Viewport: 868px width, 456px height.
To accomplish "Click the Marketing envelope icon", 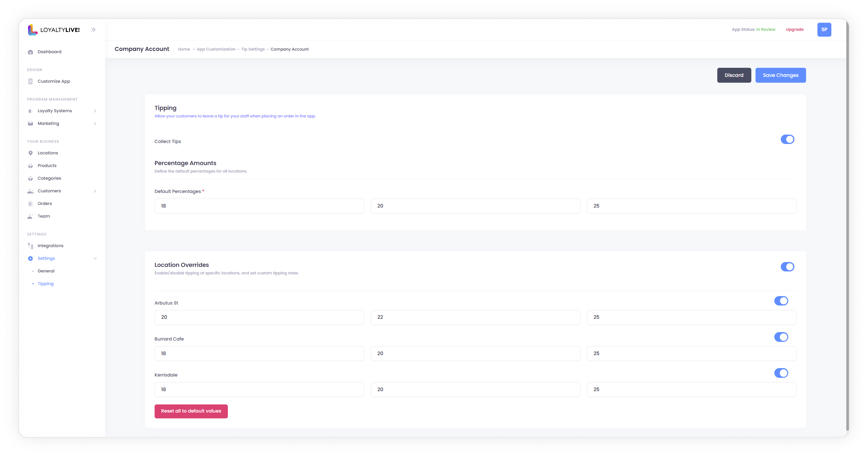I will point(30,124).
